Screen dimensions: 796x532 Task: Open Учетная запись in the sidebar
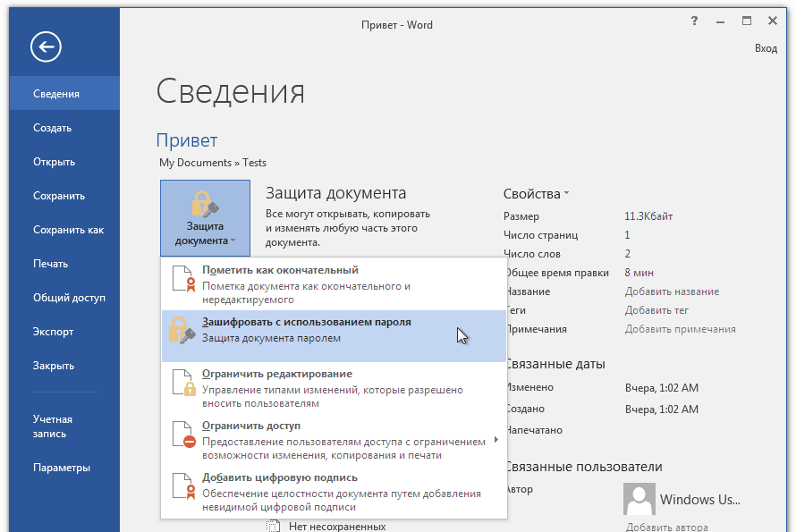coord(64,426)
